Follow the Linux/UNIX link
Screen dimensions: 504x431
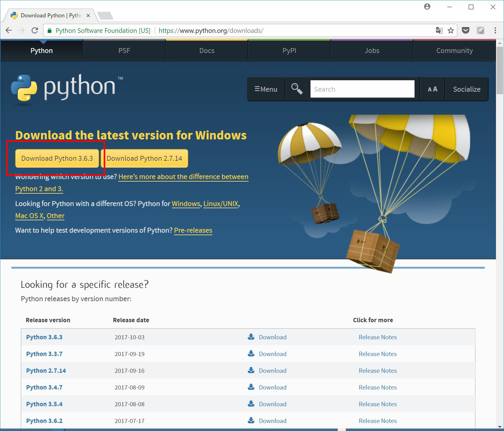(x=221, y=204)
